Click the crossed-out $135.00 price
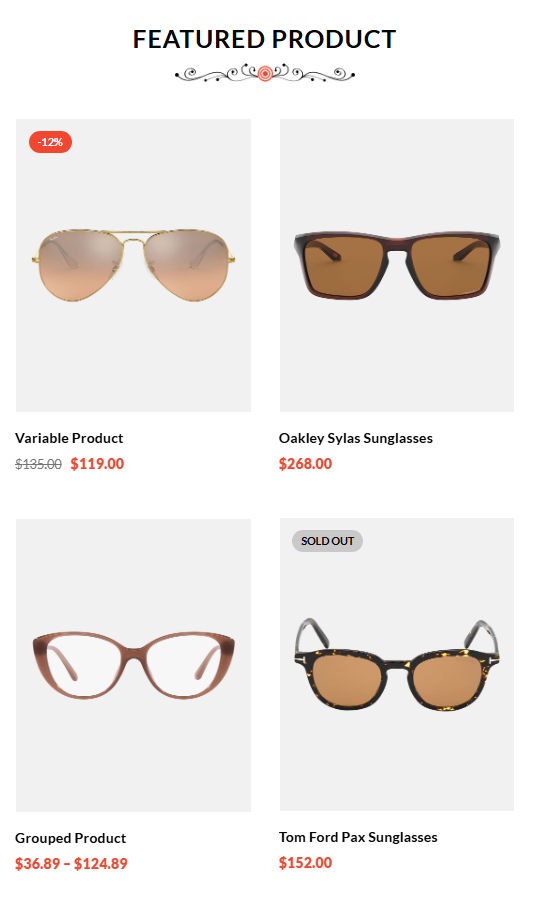Screen dimensions: 535x915 39,464
